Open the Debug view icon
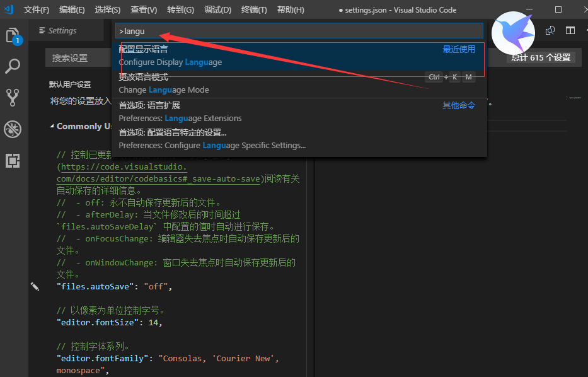 [13, 129]
